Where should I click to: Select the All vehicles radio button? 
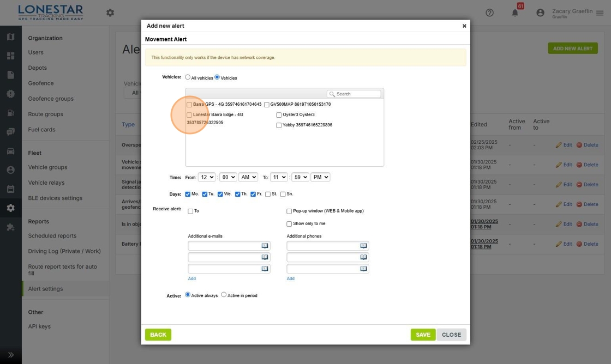(188, 77)
